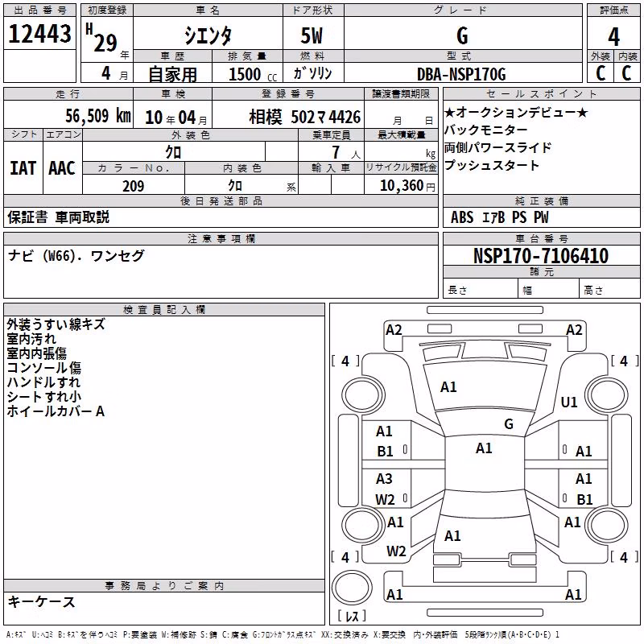Click the door shape value 5W
Image resolution: width=644 pixels, height=644 pixels.
[312, 35]
